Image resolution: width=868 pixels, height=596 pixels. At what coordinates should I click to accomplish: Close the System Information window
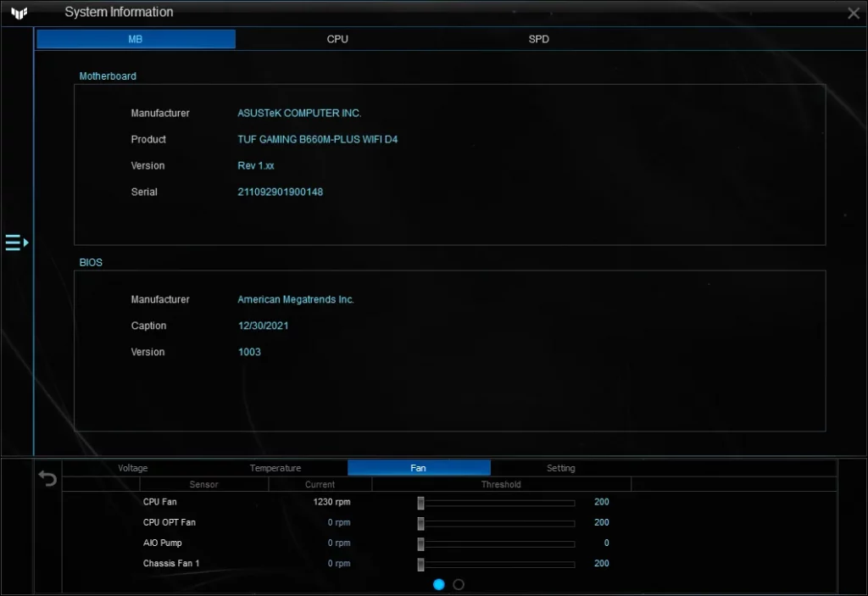point(853,13)
